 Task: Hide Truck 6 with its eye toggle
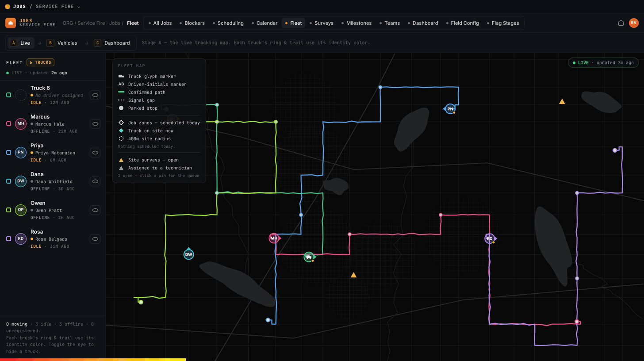tap(95, 95)
